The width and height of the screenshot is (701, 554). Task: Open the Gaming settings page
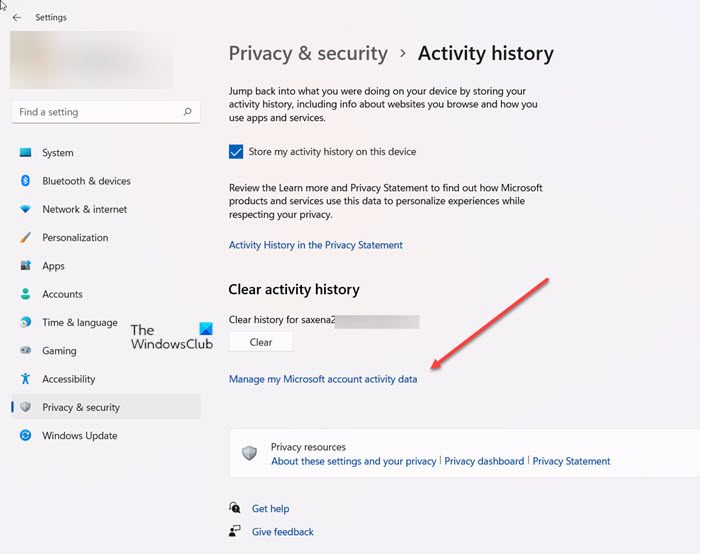[x=59, y=351]
